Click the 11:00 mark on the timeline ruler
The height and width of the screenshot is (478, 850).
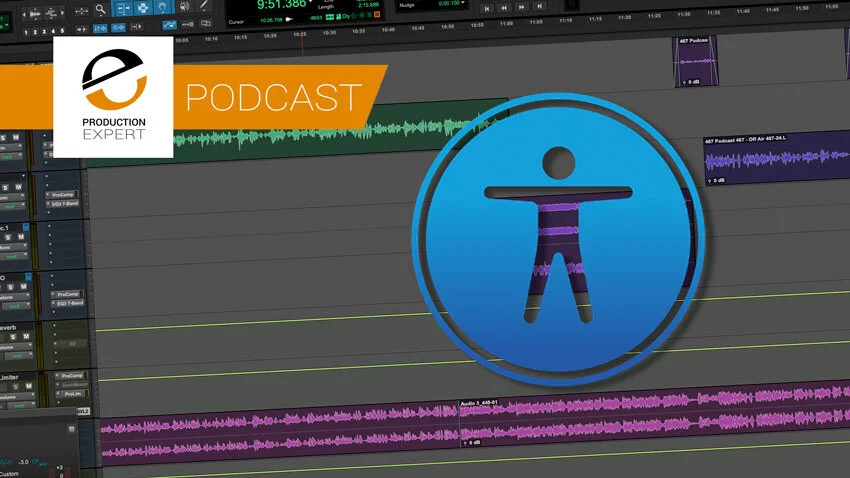coord(506,24)
